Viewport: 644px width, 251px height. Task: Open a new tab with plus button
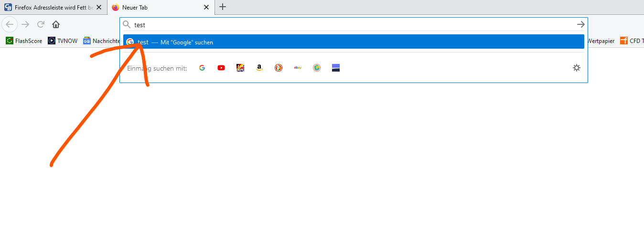tap(223, 7)
